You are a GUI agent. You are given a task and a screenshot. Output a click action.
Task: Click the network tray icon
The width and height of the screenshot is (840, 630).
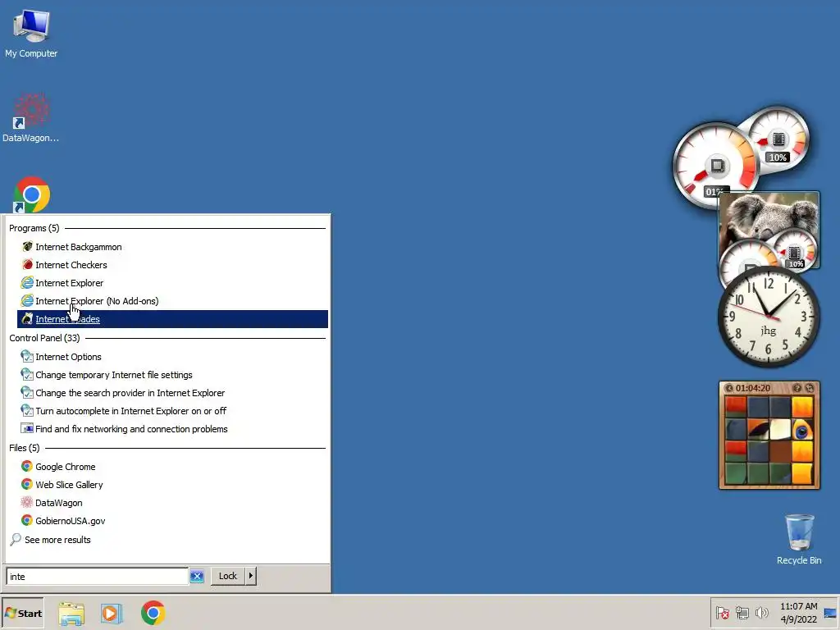coord(742,613)
